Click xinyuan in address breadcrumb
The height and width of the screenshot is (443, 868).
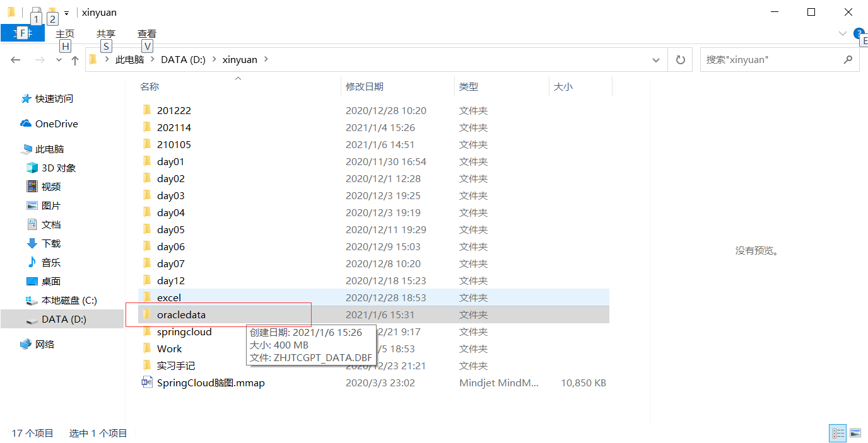[240, 59]
